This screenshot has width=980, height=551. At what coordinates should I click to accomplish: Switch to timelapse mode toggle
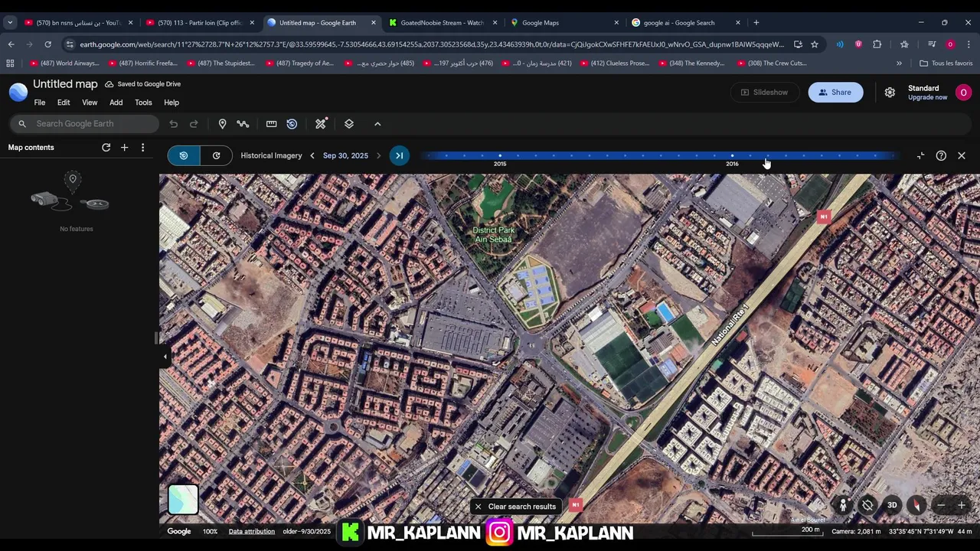217,155
